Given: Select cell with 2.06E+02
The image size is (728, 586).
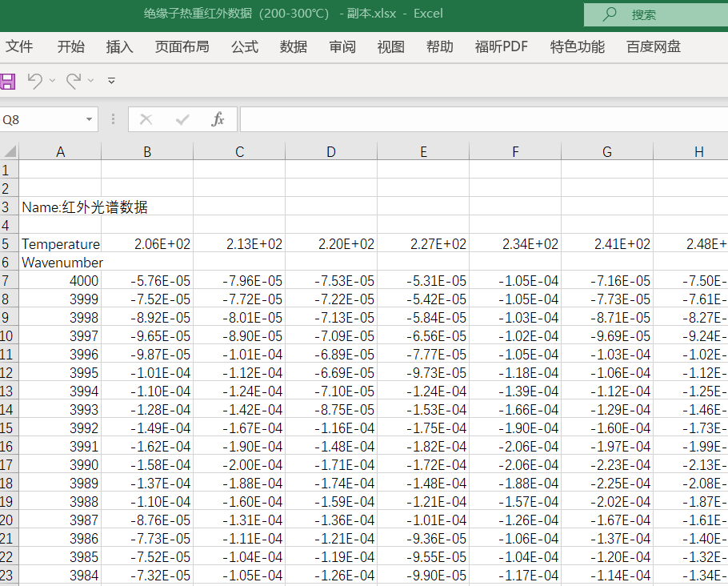Looking at the screenshot, I should click(x=147, y=243).
